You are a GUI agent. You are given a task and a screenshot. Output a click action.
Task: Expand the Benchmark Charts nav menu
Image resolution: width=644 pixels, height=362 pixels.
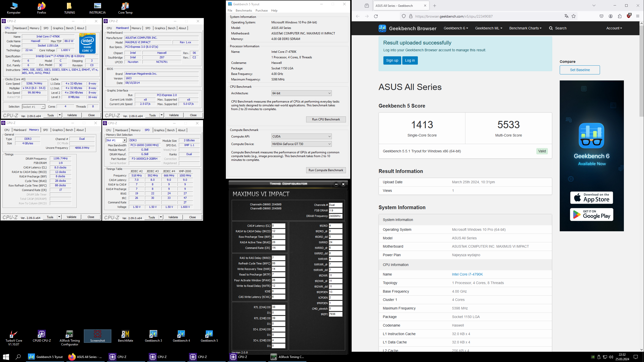525,28
